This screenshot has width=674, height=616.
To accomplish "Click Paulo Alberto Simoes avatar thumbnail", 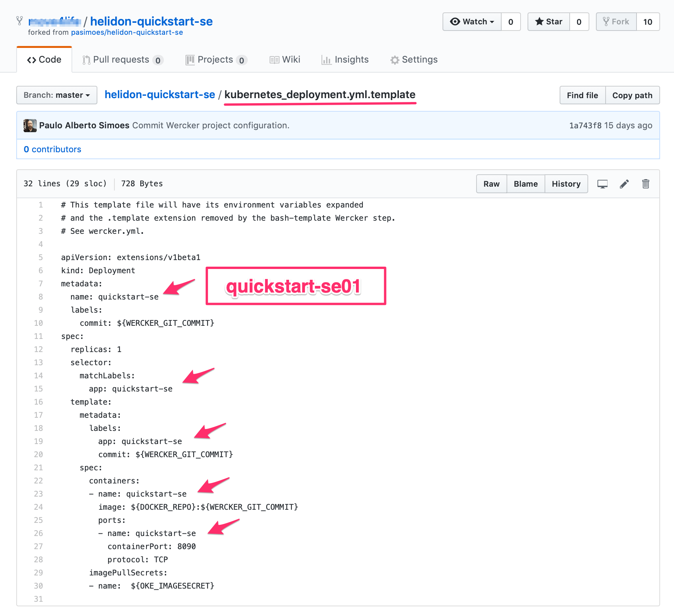I will 30,126.
